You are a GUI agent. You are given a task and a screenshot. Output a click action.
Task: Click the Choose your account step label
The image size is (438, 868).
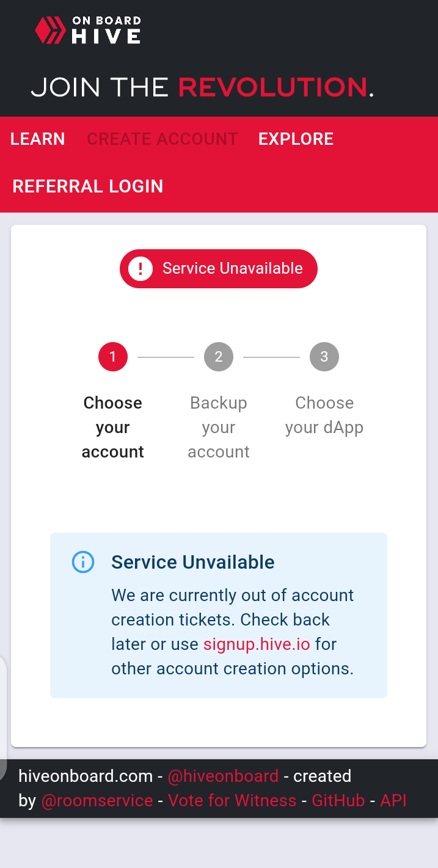pos(113,427)
